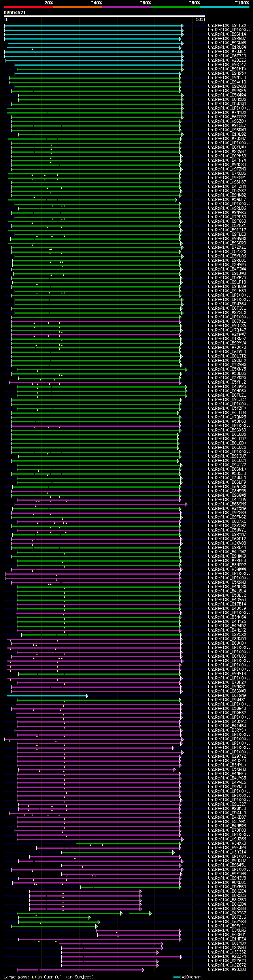Image resolution: width=253 pixels, height=980 pixels.
Task: Select the UniRef100_A3AKW4 label
Action: pyautogui.click(x=227, y=569)
